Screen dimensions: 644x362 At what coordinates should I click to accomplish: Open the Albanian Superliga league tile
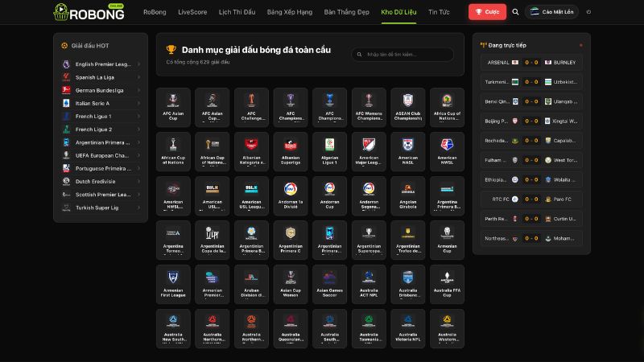(291, 151)
